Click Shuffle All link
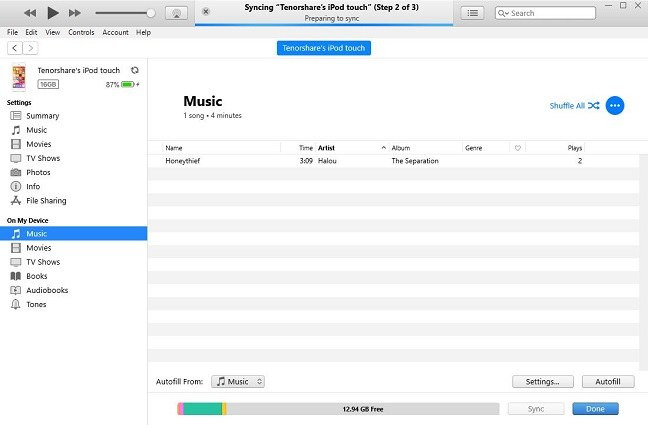648x425 pixels. coord(574,106)
